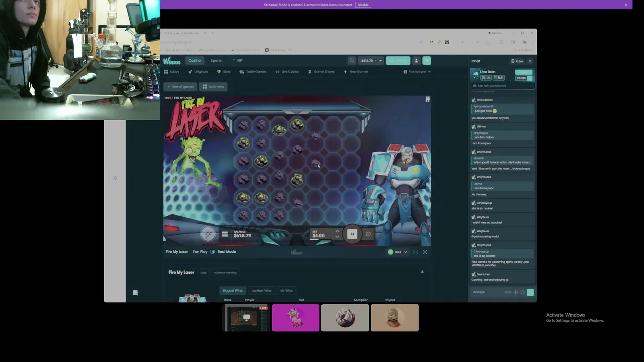Open Table Games category

coord(253,72)
